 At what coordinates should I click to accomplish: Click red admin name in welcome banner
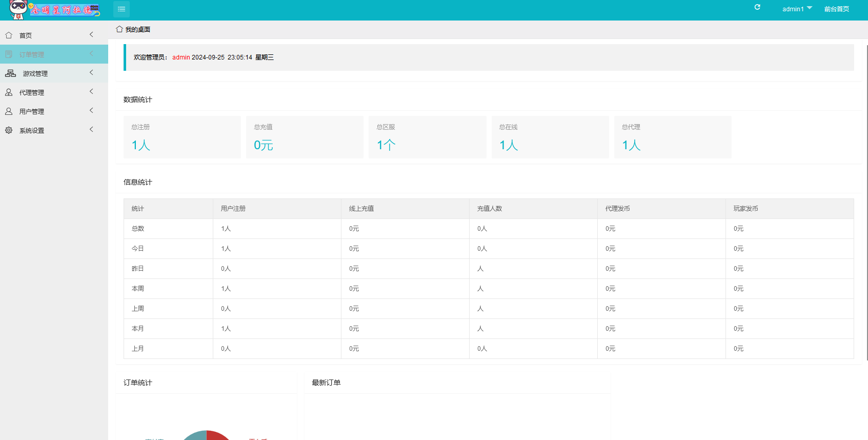point(181,57)
